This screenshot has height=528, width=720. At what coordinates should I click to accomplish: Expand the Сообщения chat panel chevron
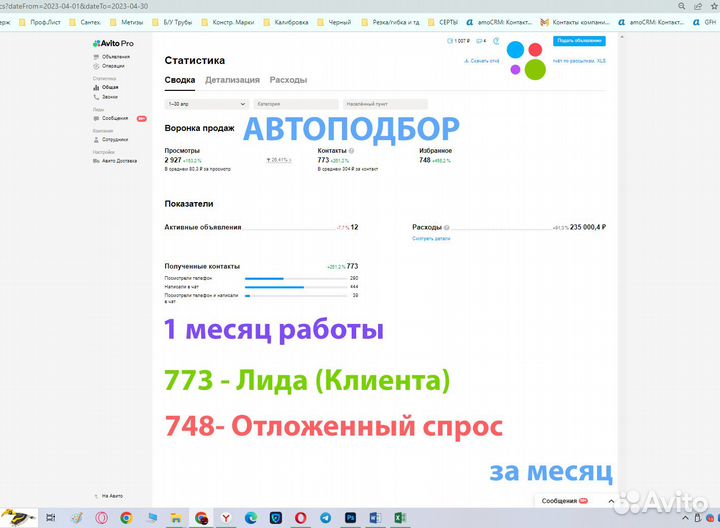click(x=611, y=501)
